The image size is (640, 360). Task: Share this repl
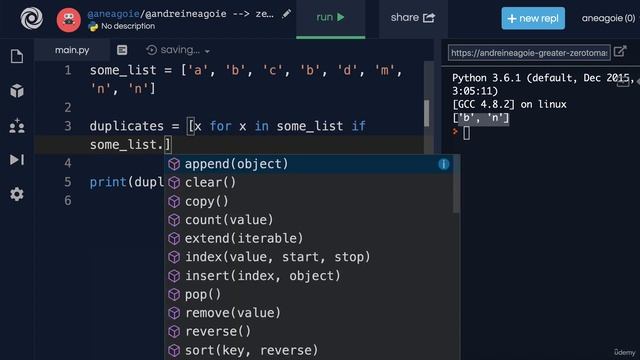coord(413,18)
